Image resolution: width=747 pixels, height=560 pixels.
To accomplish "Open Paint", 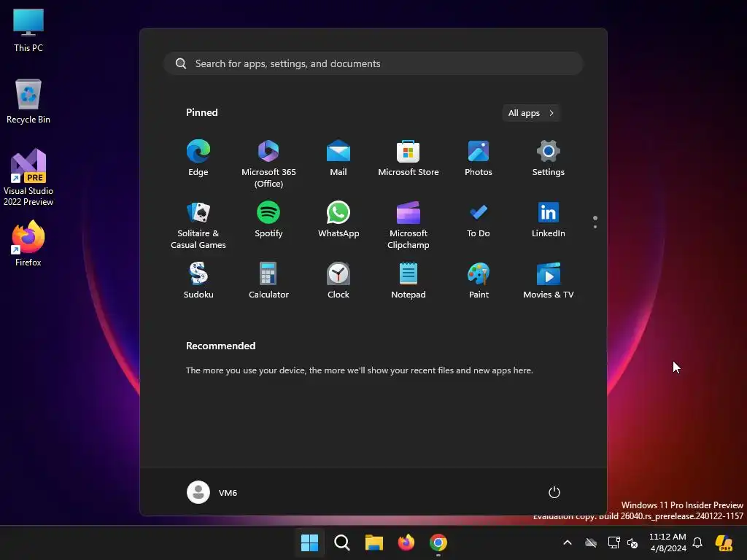I will pyautogui.click(x=479, y=281).
